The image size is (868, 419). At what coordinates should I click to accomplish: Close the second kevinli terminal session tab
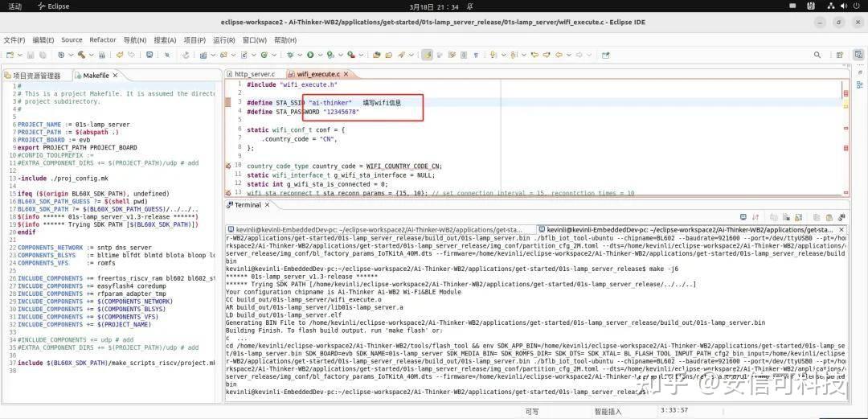842,229
